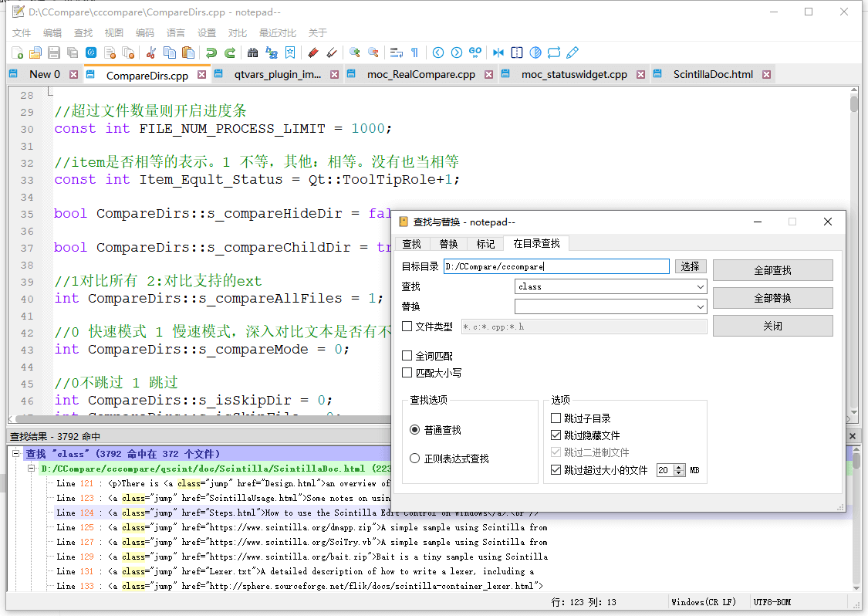The image size is (868, 616).
Task: Click the Undo arrow icon
Action: point(211,52)
